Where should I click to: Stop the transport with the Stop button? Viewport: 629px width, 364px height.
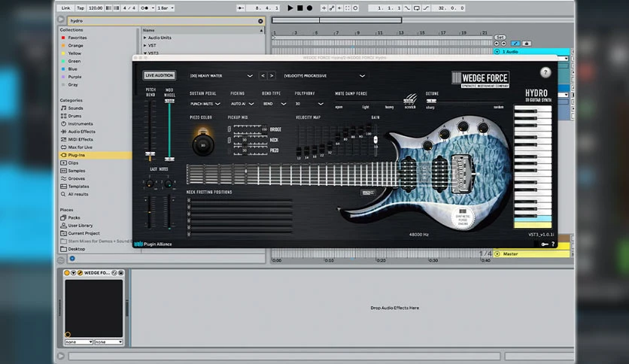point(300,8)
